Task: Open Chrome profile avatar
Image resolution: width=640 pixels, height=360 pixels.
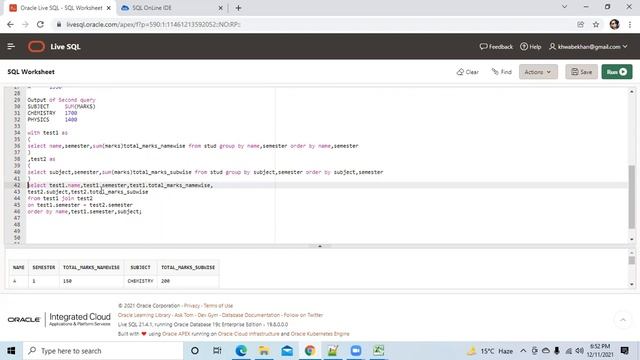Action: (614, 24)
